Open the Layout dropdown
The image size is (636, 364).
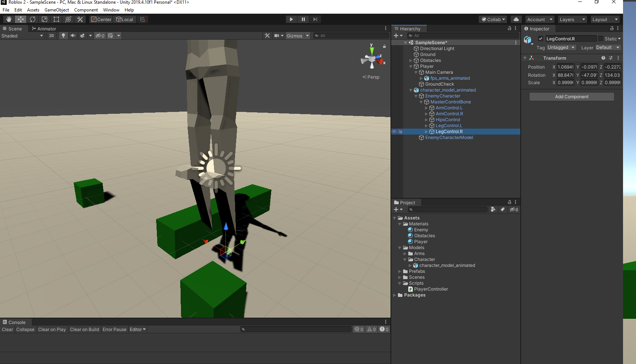tap(605, 19)
